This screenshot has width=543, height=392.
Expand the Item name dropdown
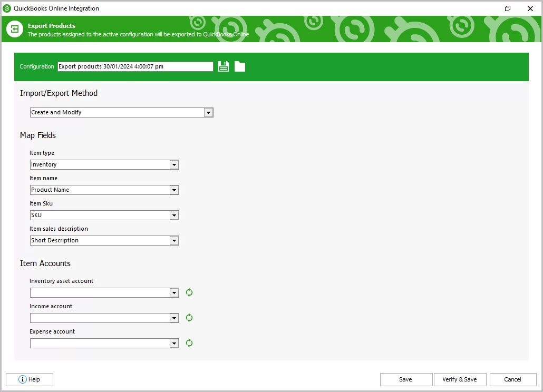click(174, 190)
